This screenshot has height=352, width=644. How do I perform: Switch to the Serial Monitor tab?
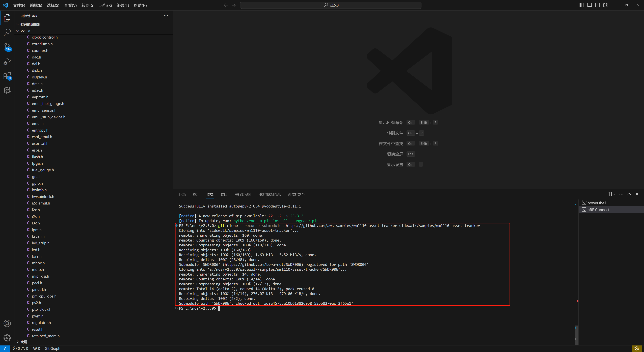coord(243,194)
